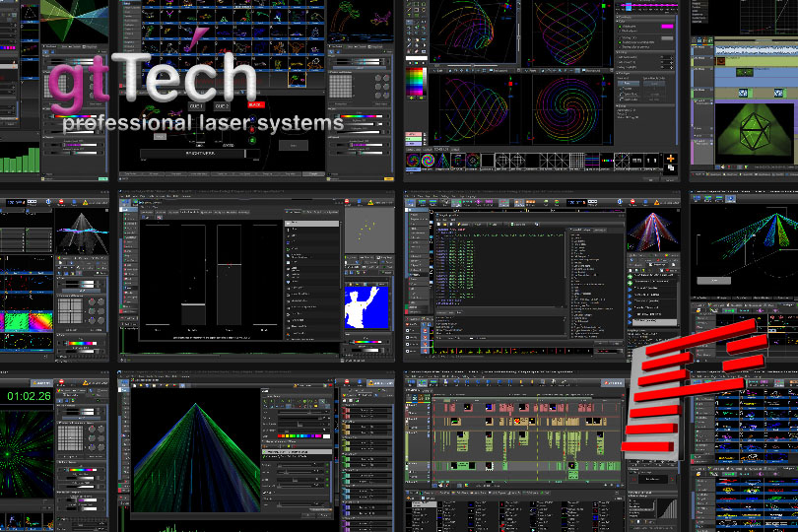Click the orange plus icon in figure editor
The image size is (798, 532).
(x=670, y=159)
